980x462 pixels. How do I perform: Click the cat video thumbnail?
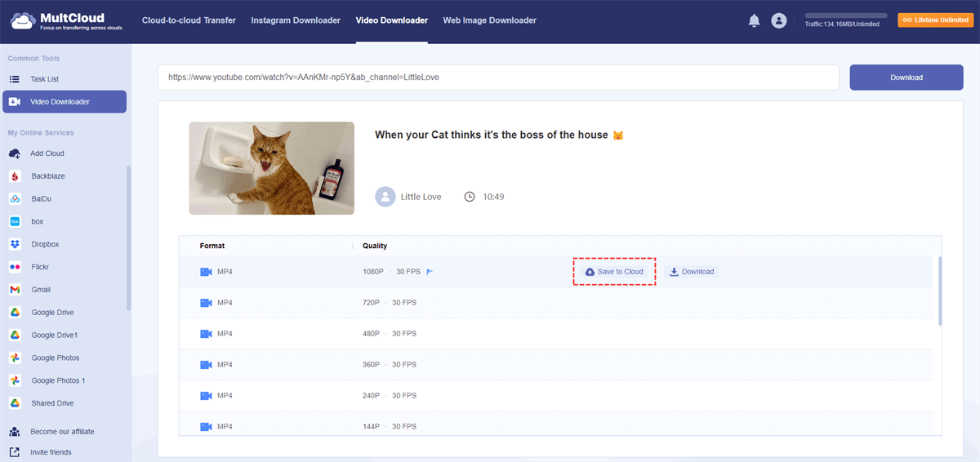(271, 168)
